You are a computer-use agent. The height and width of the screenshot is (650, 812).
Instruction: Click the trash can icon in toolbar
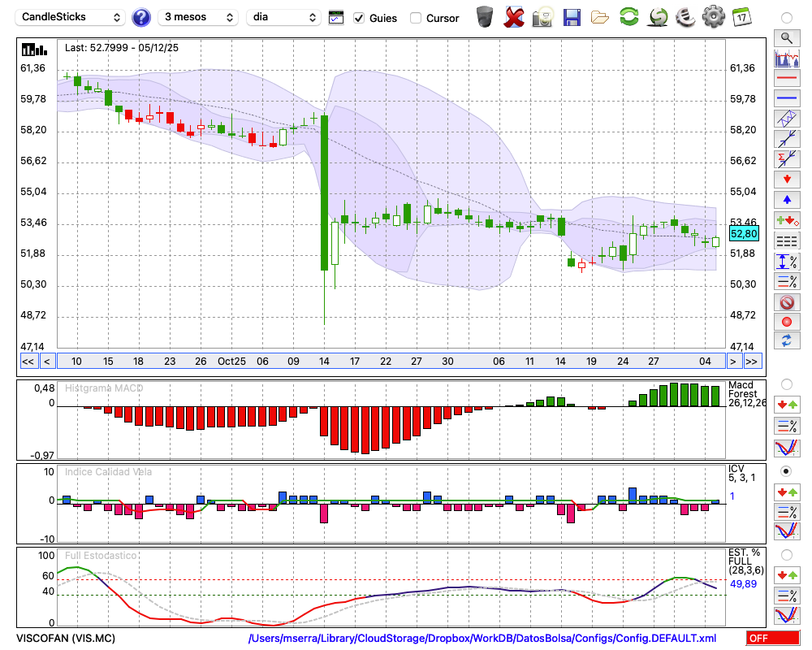pos(485,16)
